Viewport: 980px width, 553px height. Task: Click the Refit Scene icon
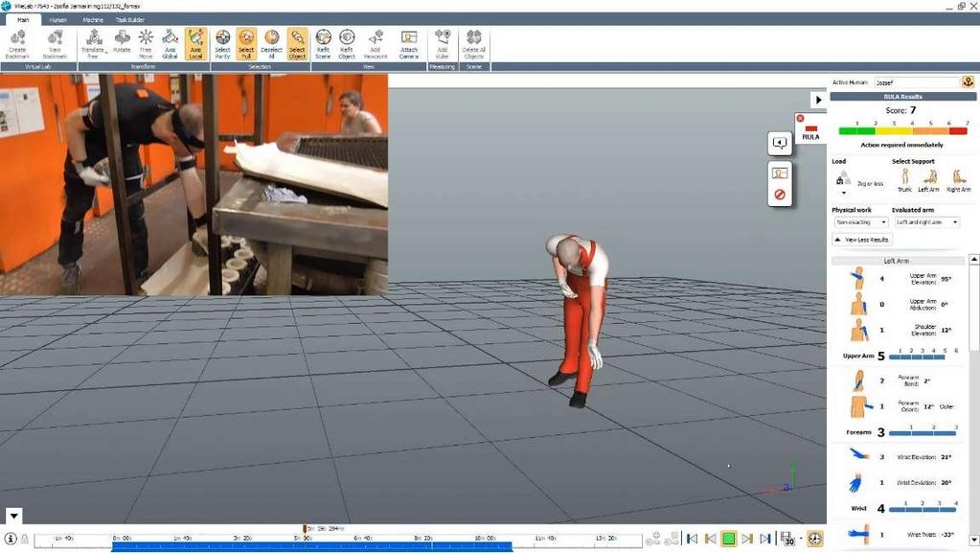click(x=323, y=44)
